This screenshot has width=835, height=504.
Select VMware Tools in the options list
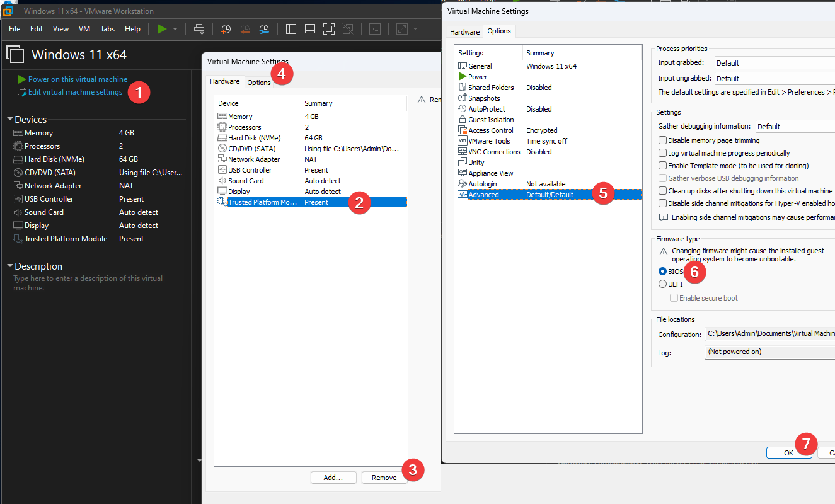489,141
